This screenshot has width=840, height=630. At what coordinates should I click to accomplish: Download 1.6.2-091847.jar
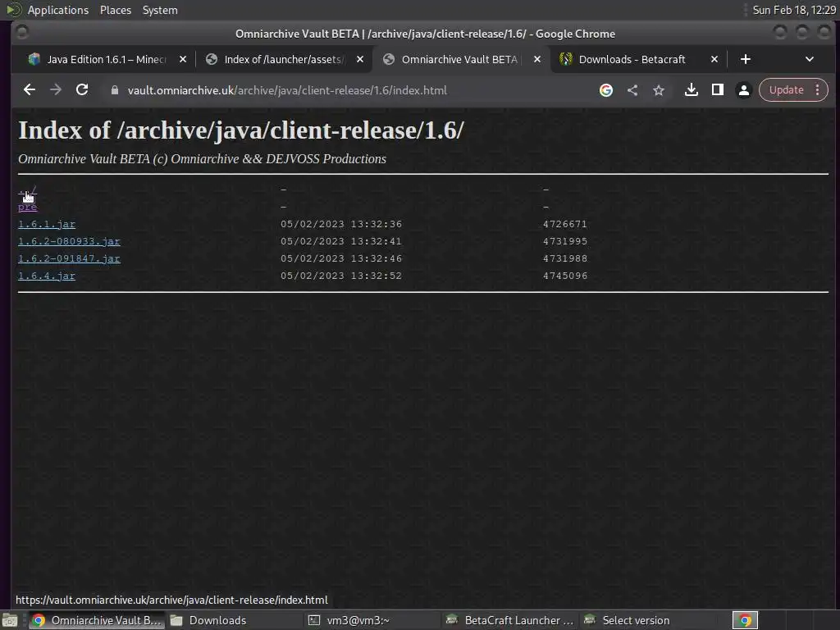69,258
